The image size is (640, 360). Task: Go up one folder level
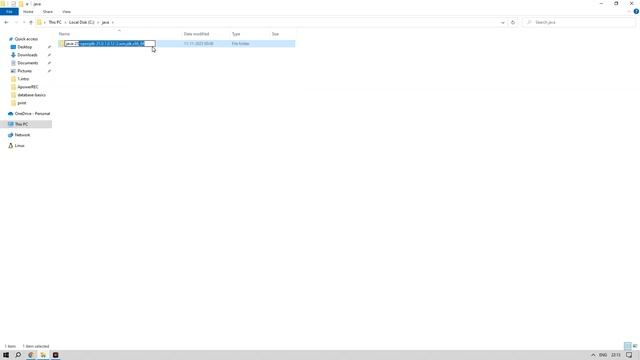31,22
